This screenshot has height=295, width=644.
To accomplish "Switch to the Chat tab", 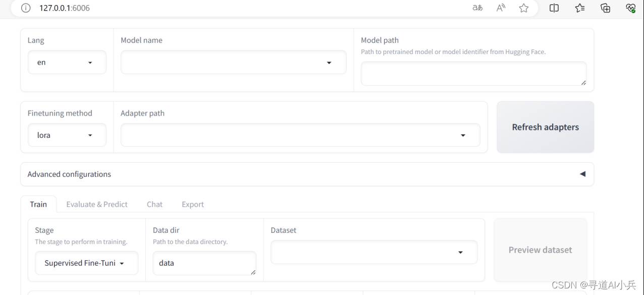I will click(x=154, y=204).
